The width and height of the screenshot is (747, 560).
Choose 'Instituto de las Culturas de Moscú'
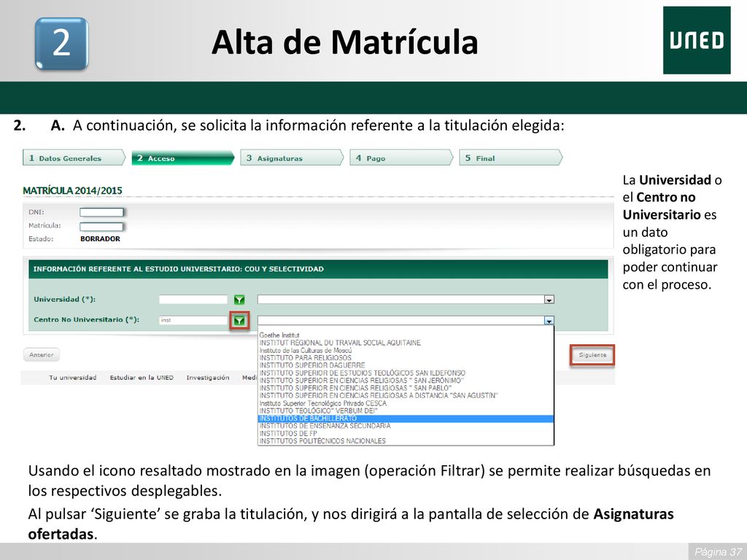(x=406, y=351)
